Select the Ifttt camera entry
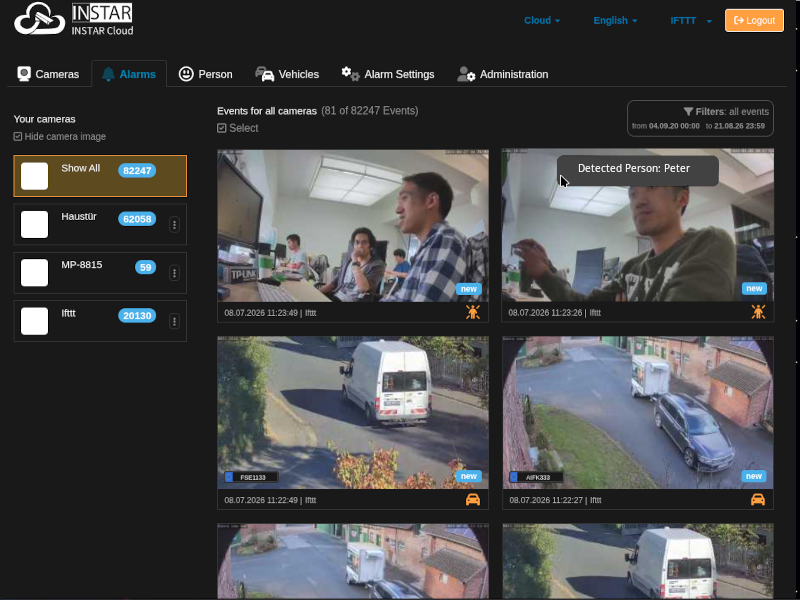The height and width of the screenshot is (600, 800). (100, 321)
